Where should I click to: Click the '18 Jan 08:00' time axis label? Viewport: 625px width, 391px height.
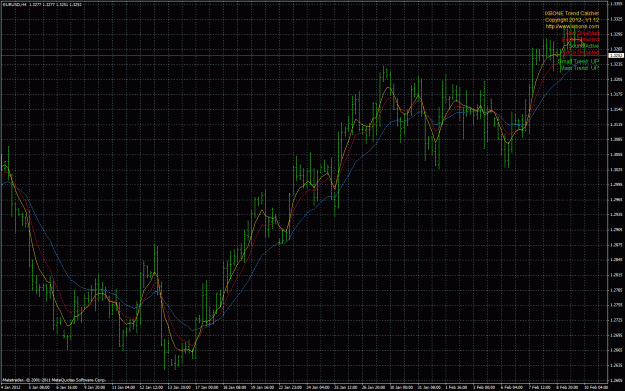(x=234, y=387)
